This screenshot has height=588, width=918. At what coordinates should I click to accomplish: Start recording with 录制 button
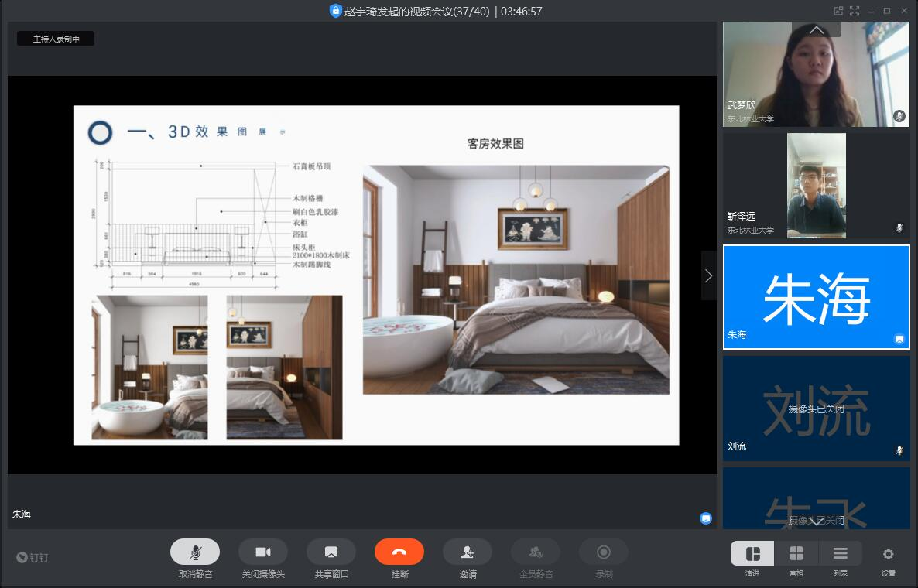click(604, 552)
